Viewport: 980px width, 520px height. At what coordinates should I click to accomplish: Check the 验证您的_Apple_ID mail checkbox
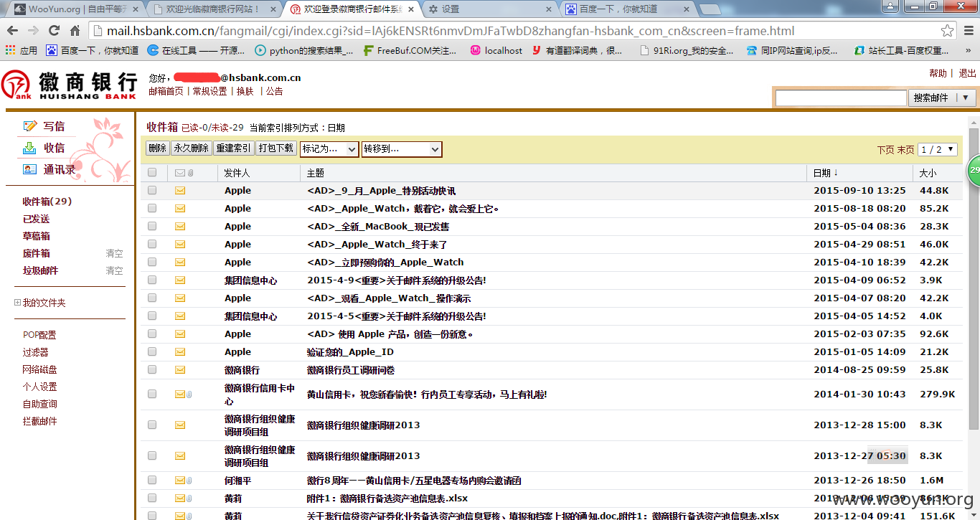coord(152,352)
